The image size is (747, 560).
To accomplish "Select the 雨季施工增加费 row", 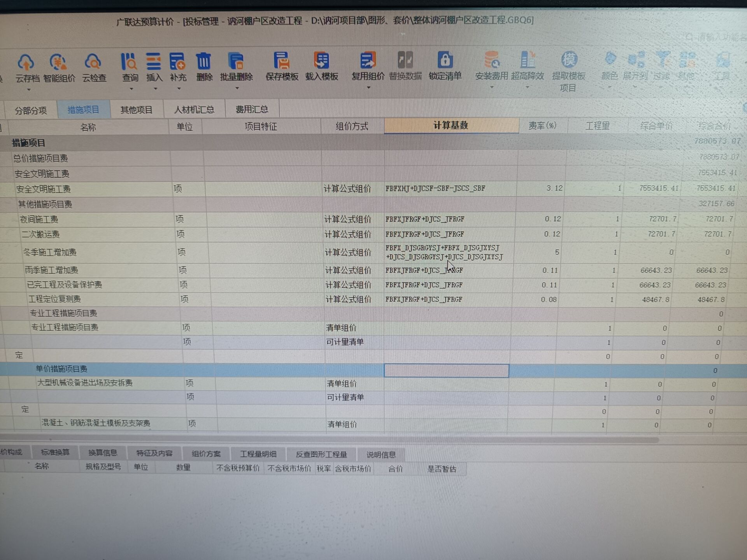I will pos(373,270).
